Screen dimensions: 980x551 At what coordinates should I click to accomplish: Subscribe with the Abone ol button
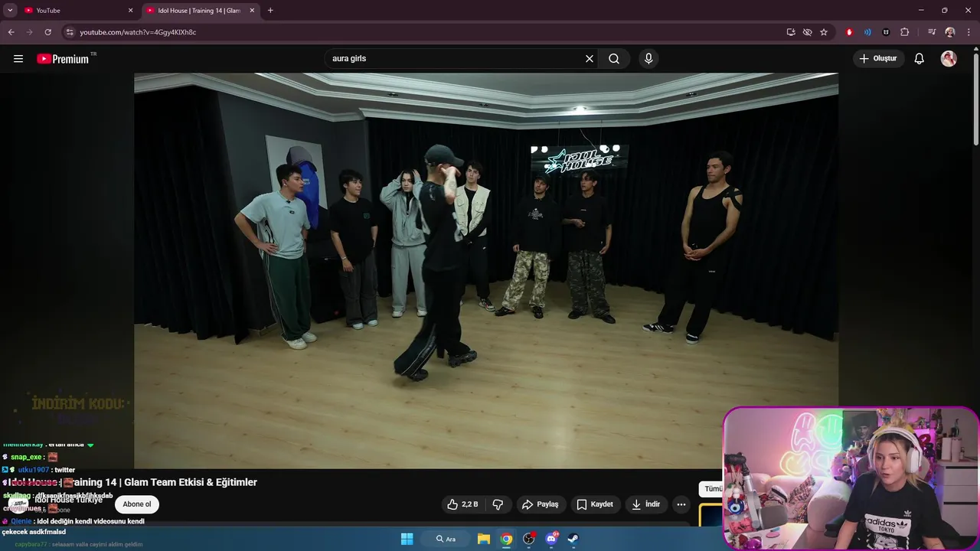137,504
